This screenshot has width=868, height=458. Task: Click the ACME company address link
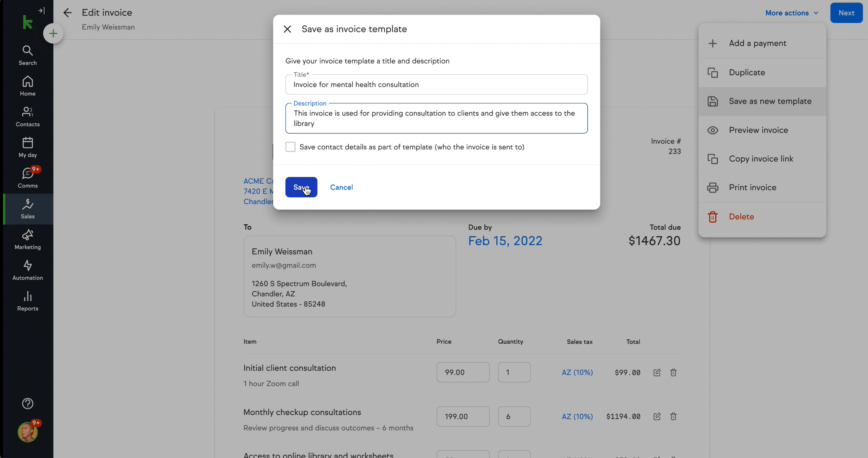(258, 191)
